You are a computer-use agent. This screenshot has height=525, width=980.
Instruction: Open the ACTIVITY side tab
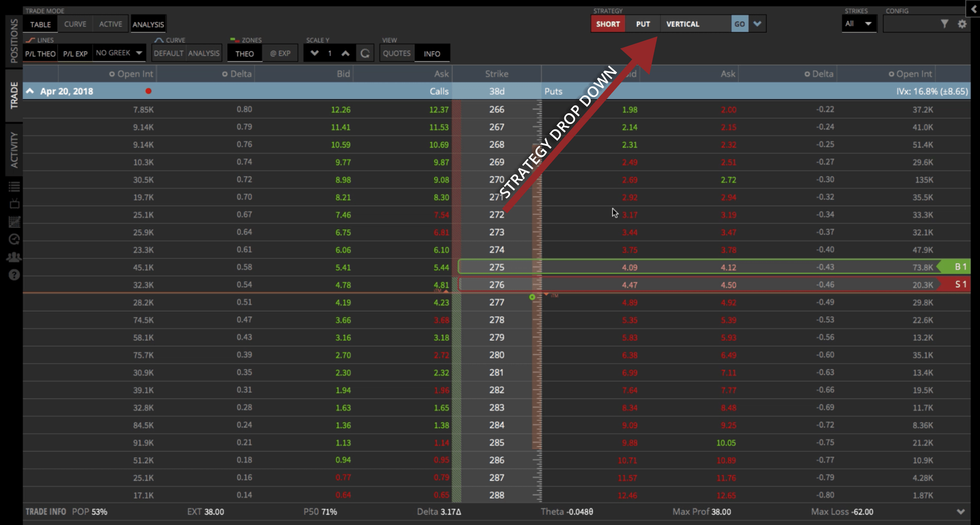(14, 150)
